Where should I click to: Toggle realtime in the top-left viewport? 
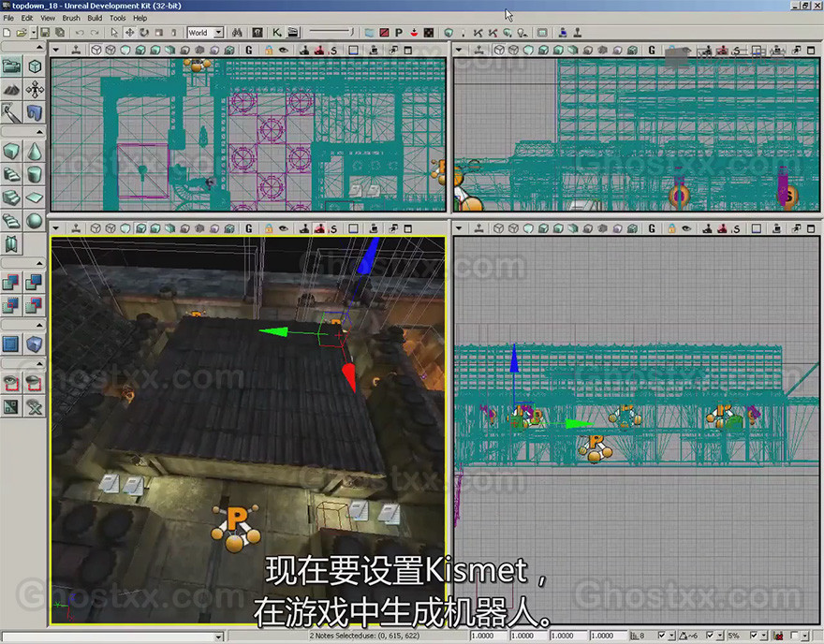pos(76,50)
